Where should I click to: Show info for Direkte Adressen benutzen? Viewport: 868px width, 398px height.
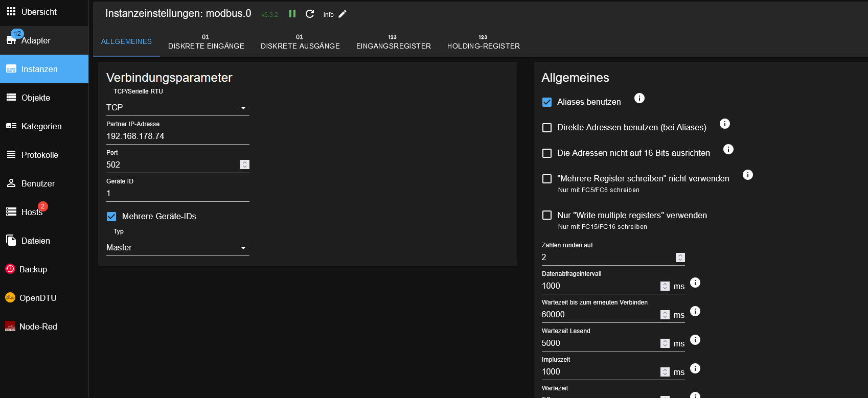[x=725, y=124]
